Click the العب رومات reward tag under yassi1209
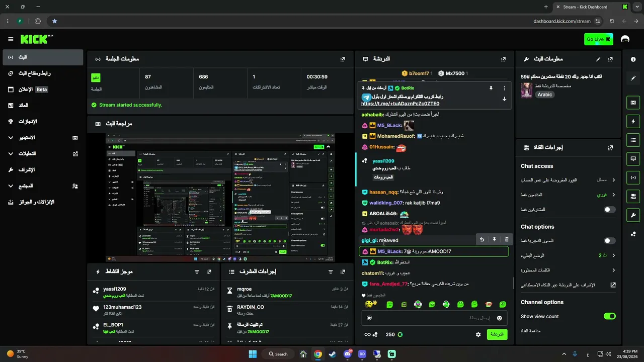644x362 pixels. coord(383,177)
